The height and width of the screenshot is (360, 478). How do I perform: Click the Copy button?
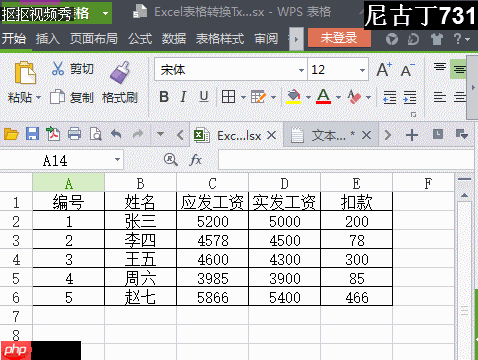click(71, 97)
